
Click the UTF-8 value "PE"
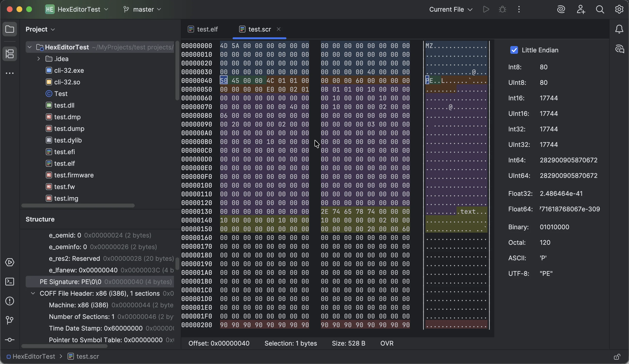pos(546,274)
